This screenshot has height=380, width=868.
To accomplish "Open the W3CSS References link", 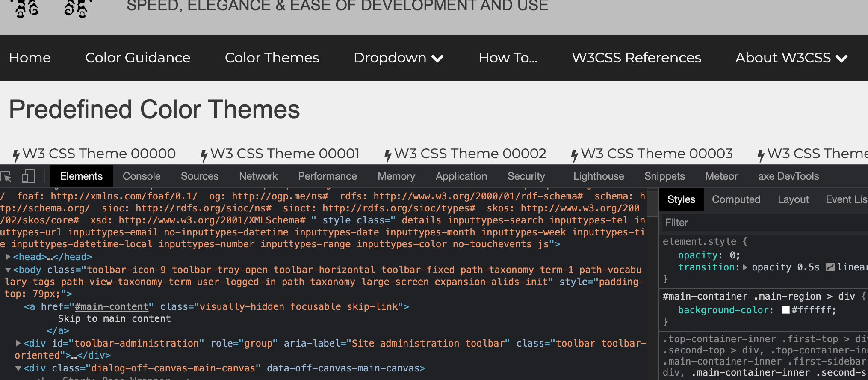I will coord(636,58).
